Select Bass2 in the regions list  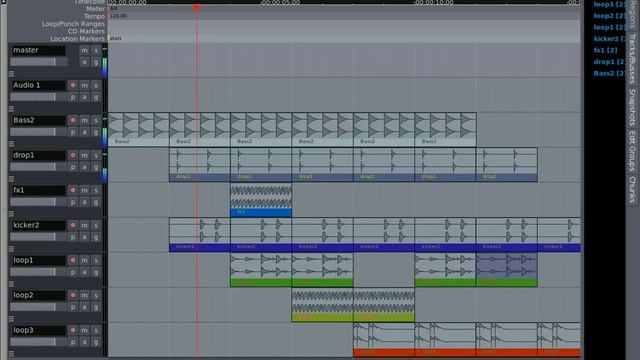click(x=609, y=73)
